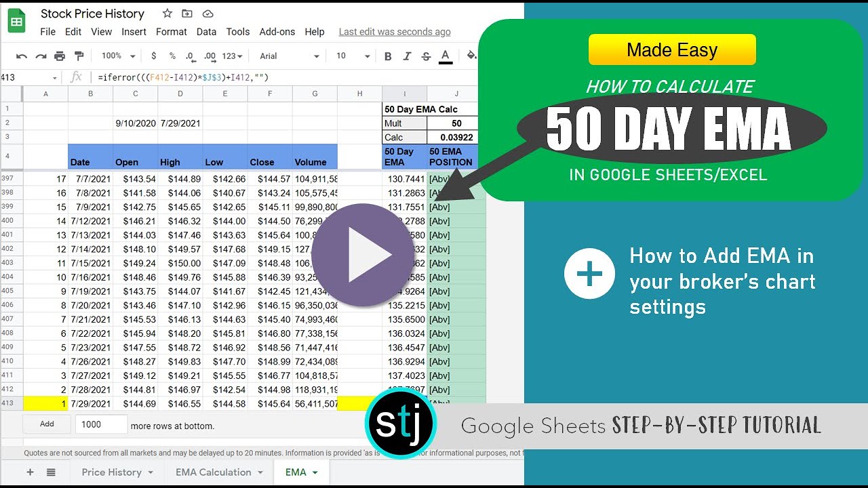Select row header 405

[x=12, y=291]
